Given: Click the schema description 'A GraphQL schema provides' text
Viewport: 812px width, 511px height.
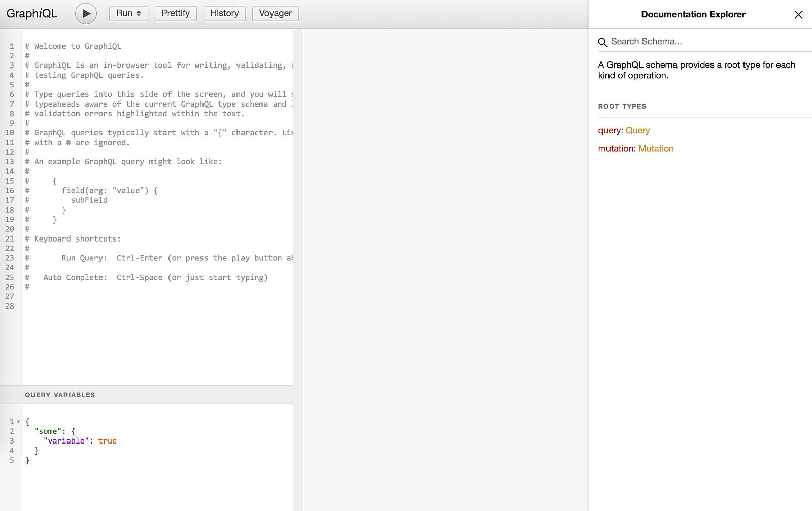Looking at the screenshot, I should coord(697,70).
